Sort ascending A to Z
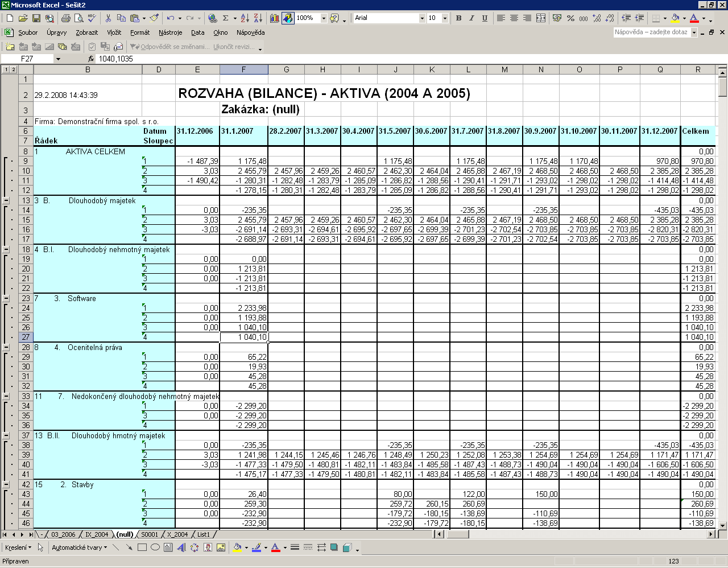728x568 pixels. pyautogui.click(x=245, y=18)
